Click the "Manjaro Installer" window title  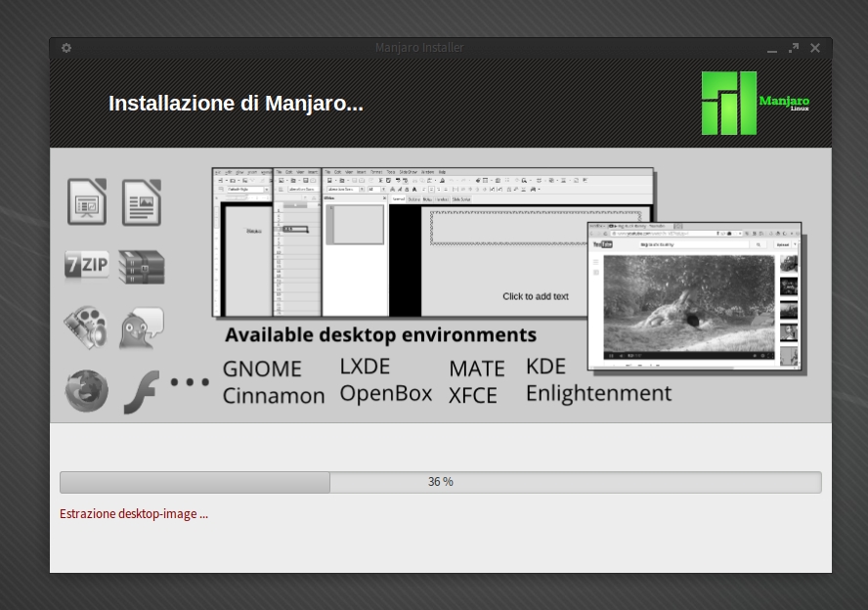click(419, 48)
